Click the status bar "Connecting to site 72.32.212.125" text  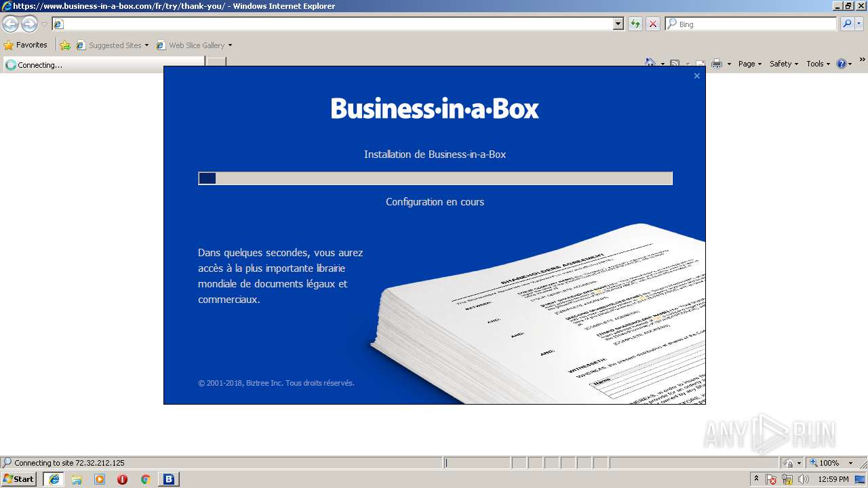point(69,463)
